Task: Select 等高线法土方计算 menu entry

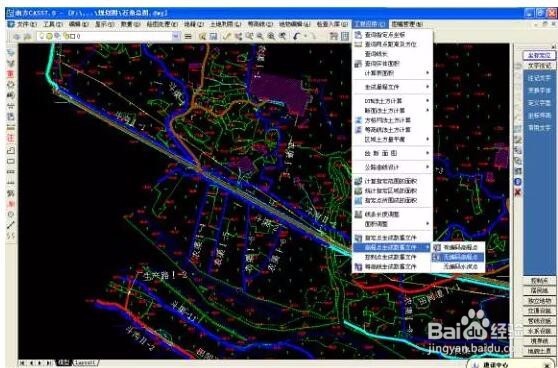Action: pos(388,130)
